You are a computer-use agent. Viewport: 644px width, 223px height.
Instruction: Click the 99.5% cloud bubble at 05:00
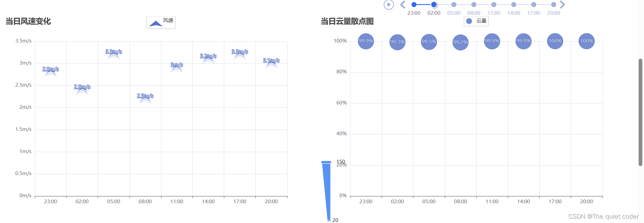tap(429, 42)
